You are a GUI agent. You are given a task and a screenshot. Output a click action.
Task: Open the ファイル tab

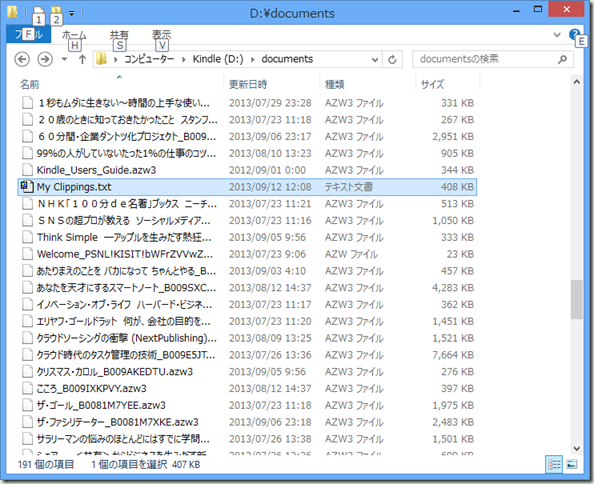[x=29, y=35]
